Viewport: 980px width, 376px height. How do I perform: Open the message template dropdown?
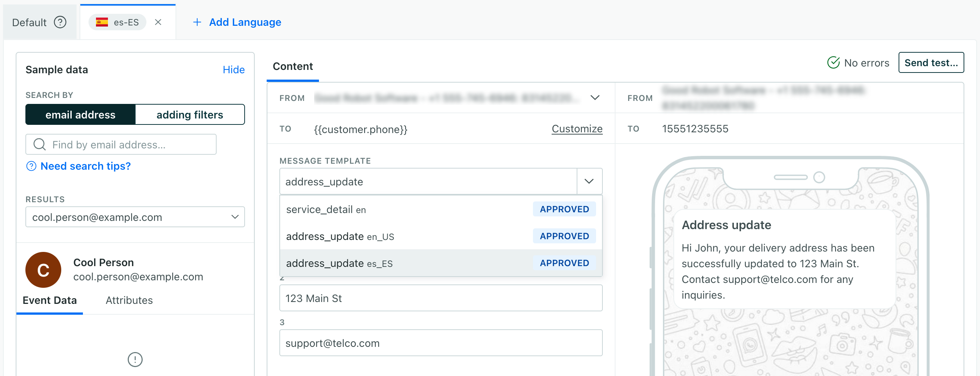(x=589, y=181)
